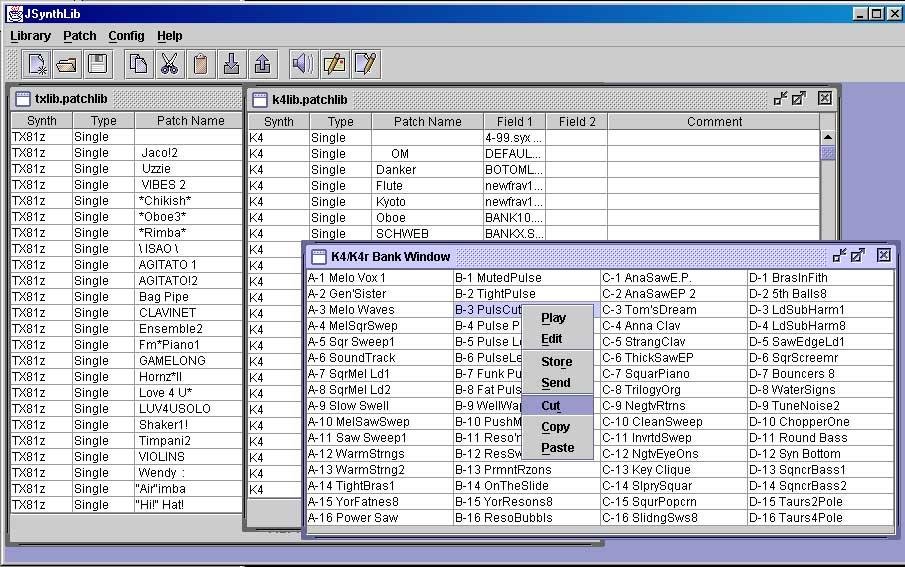
Task: Open the Patch menu
Action: 80,36
